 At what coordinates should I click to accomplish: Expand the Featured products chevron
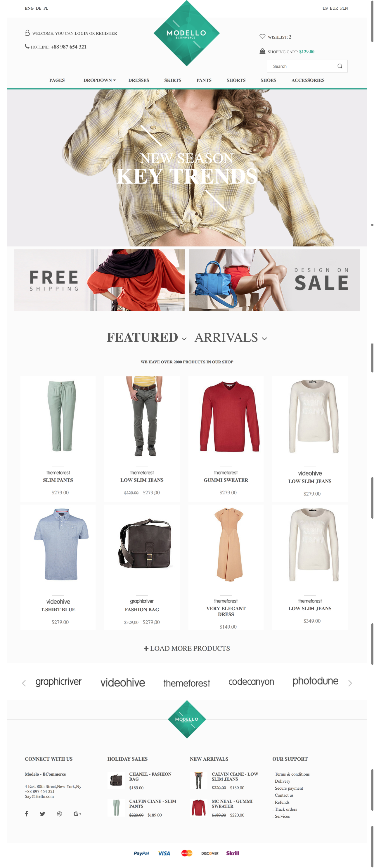(x=184, y=339)
